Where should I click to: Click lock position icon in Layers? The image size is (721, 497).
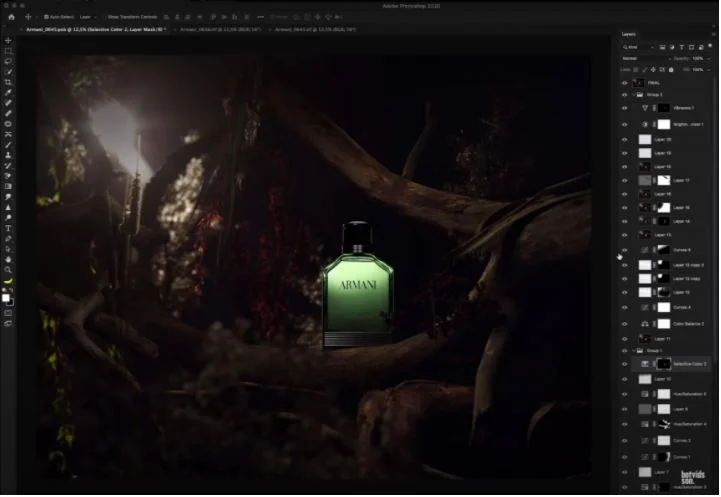coord(653,70)
